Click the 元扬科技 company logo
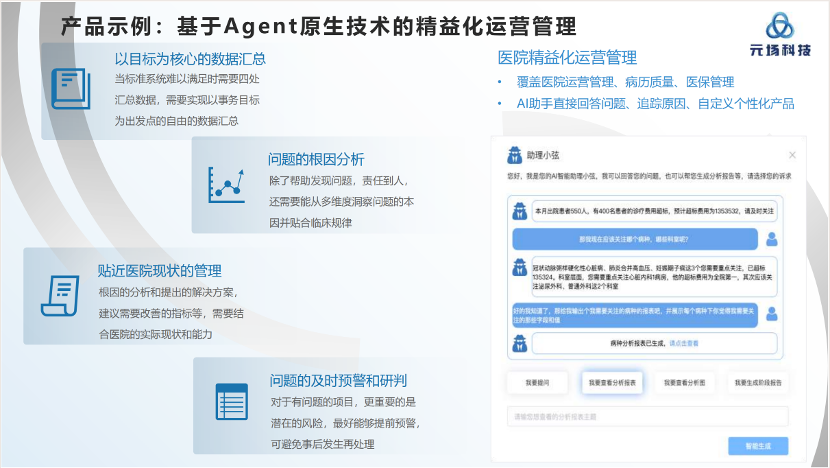This screenshot has width=830, height=468. coord(780,35)
